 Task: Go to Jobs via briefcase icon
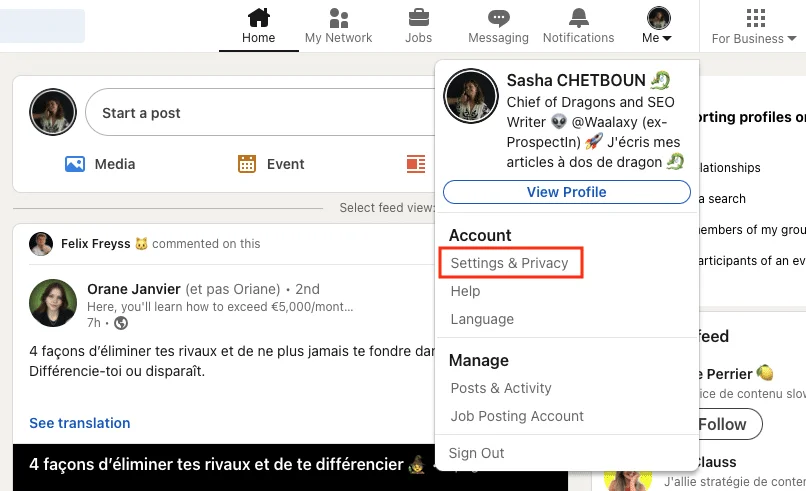click(x=418, y=17)
